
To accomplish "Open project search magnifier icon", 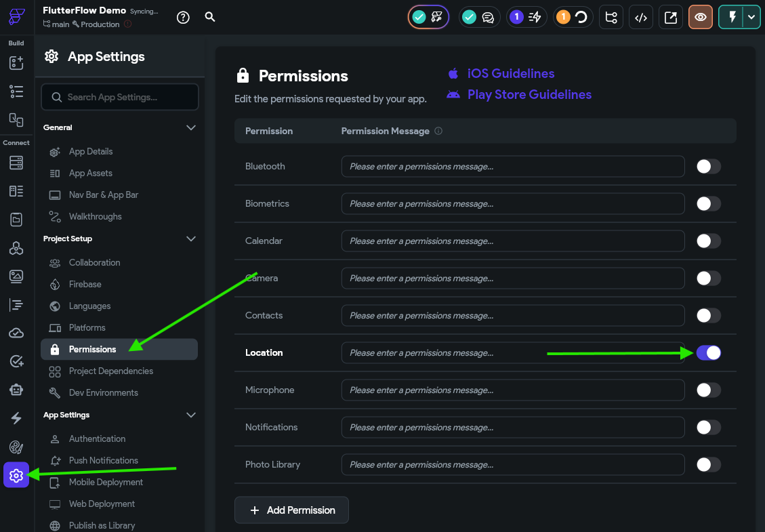I will pyautogui.click(x=210, y=17).
